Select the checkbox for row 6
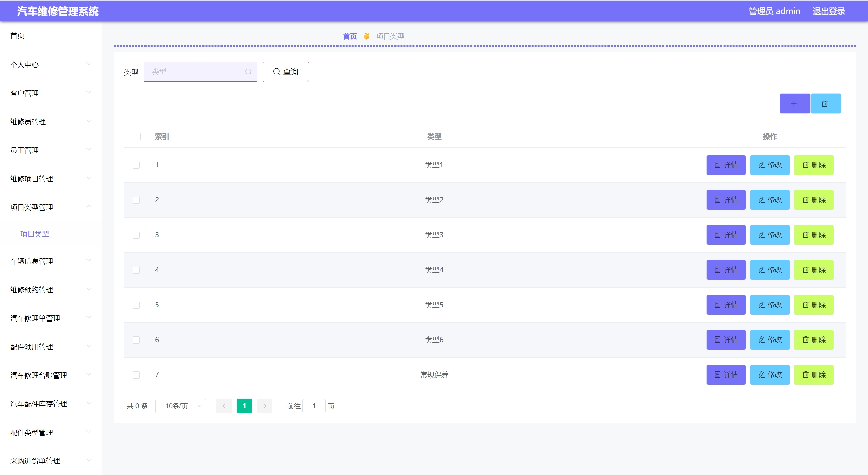 (x=136, y=340)
